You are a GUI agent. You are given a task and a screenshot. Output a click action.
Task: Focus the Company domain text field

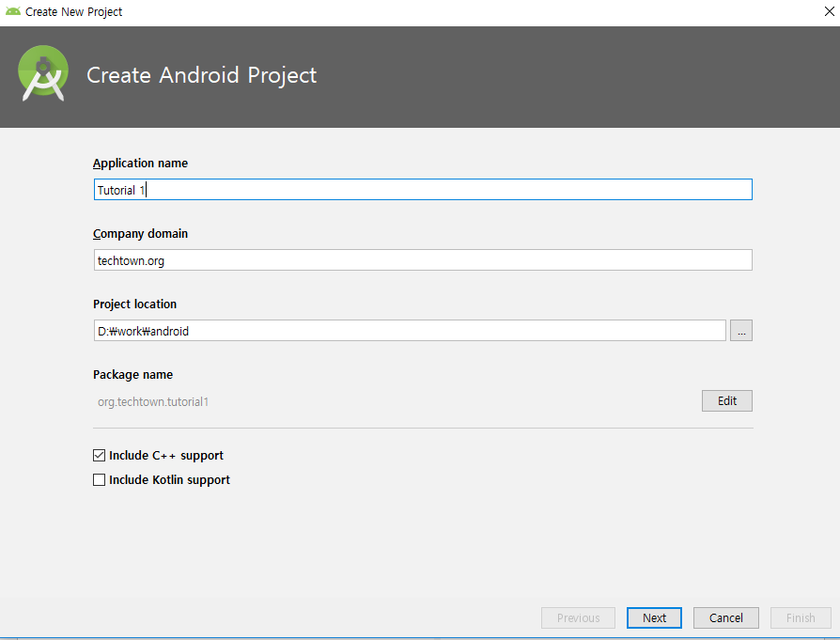[x=423, y=260]
